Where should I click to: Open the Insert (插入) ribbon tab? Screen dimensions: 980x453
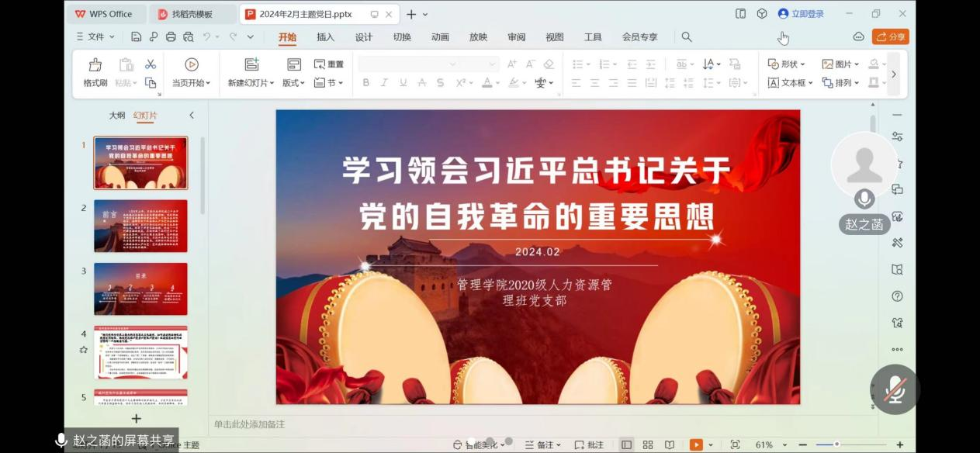(x=325, y=37)
